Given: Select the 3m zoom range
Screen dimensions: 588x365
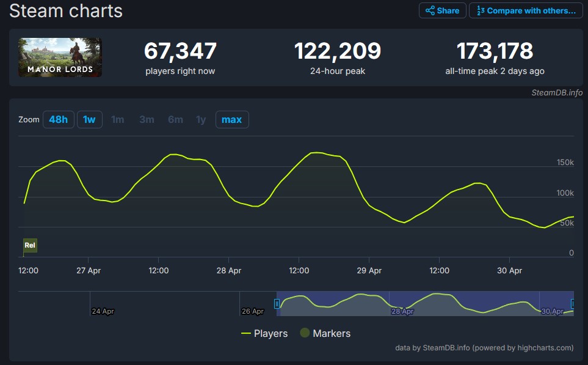Looking at the screenshot, I should 147,119.
